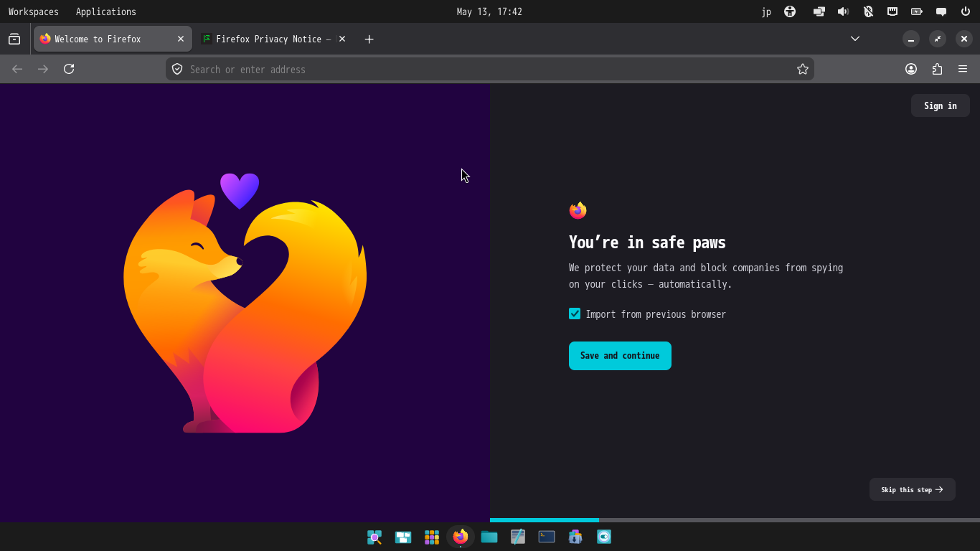Uncheck Import from previous browser
This screenshot has height=551, width=980.
point(575,314)
